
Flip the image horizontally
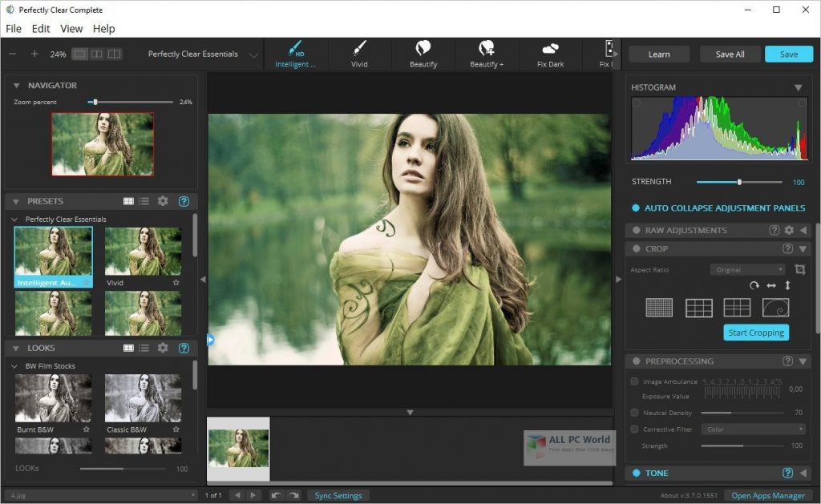click(771, 285)
